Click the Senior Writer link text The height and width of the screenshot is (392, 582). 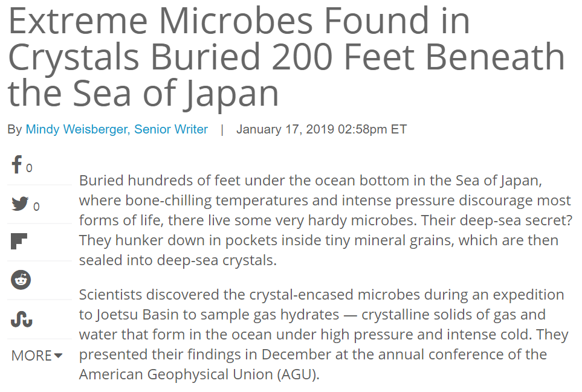point(171,129)
